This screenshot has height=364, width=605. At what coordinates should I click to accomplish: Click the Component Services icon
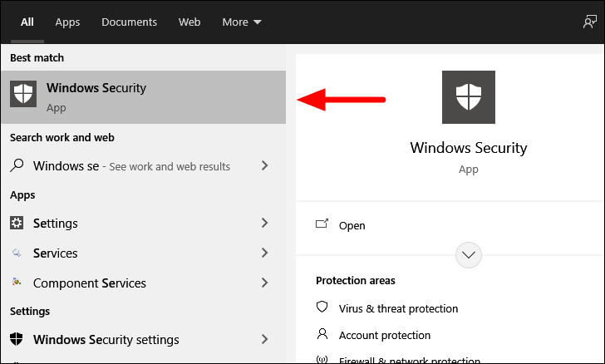point(17,283)
